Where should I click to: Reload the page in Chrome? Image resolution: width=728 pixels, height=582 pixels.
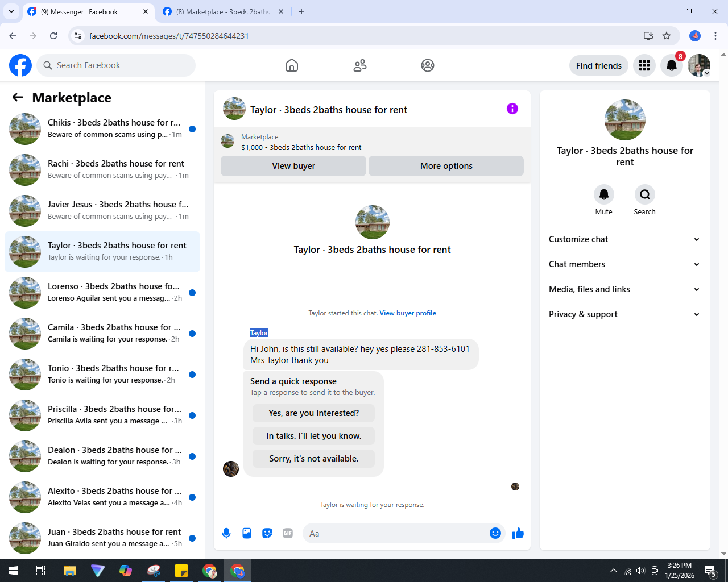point(53,36)
